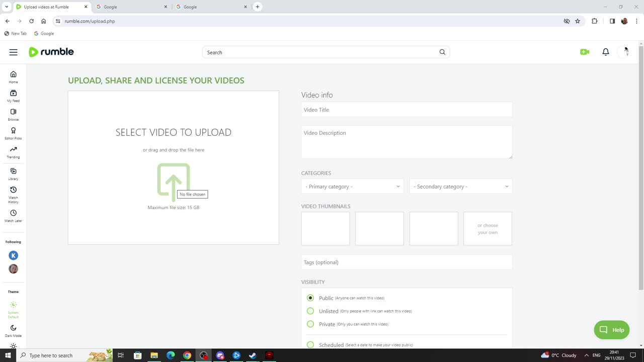Open Trending in sidebar
Screen dimensions: 644x362
click(x=13, y=152)
